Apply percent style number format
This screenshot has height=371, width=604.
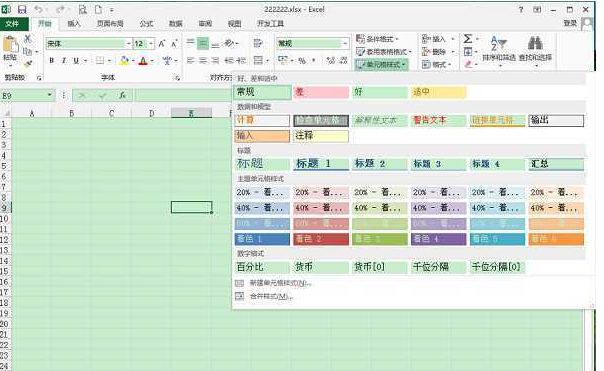[x=302, y=60]
